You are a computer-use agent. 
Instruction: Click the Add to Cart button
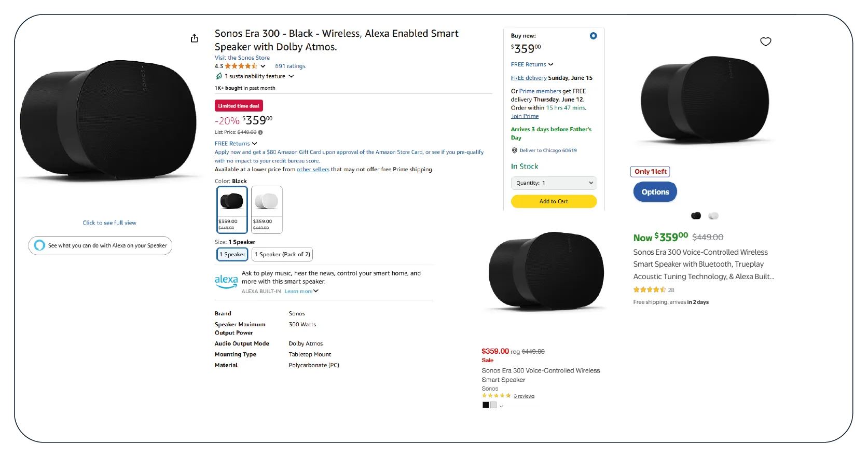click(x=554, y=201)
